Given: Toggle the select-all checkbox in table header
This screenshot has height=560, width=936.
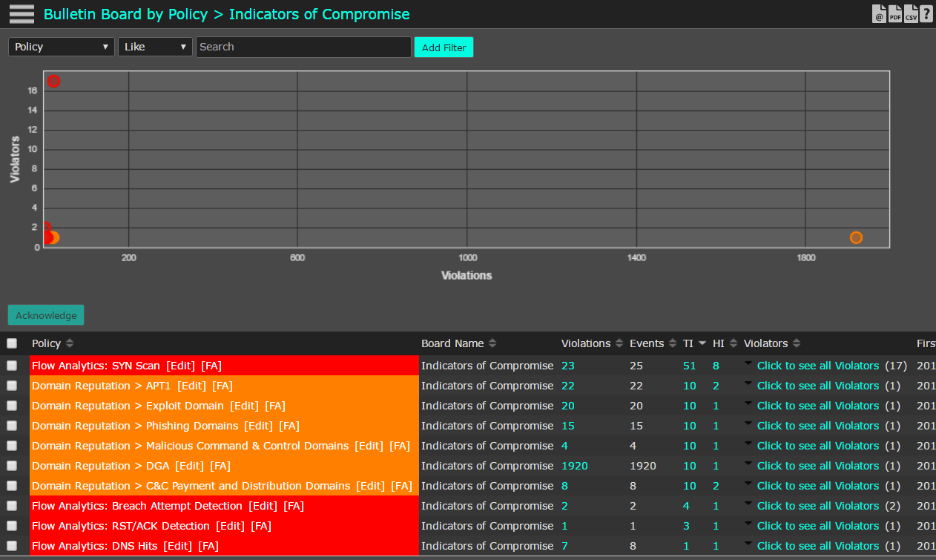Looking at the screenshot, I should pyautogui.click(x=12, y=343).
